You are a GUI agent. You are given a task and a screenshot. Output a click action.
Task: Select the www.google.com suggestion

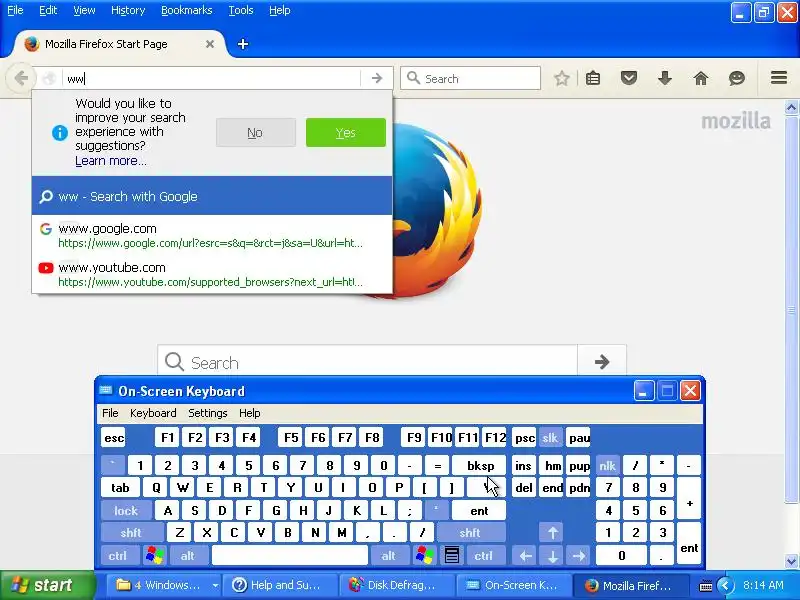tap(212, 235)
